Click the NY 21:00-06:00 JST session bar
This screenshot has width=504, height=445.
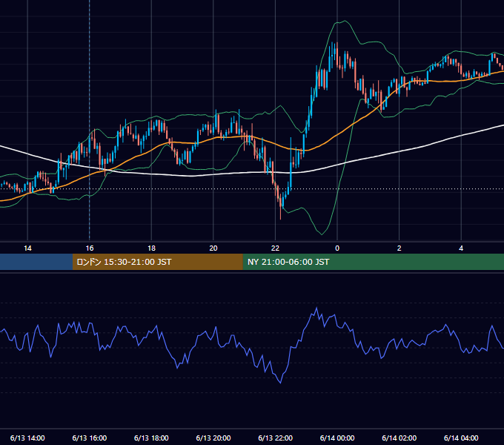(x=373, y=262)
